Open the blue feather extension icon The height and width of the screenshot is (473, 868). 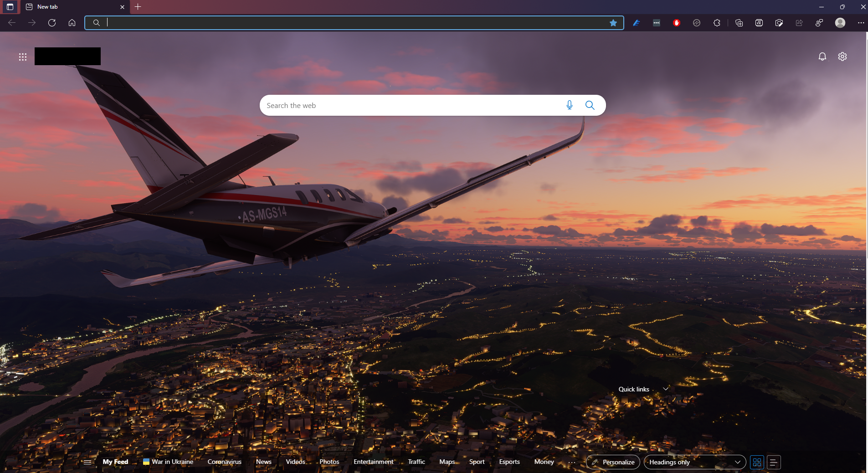pyautogui.click(x=637, y=23)
